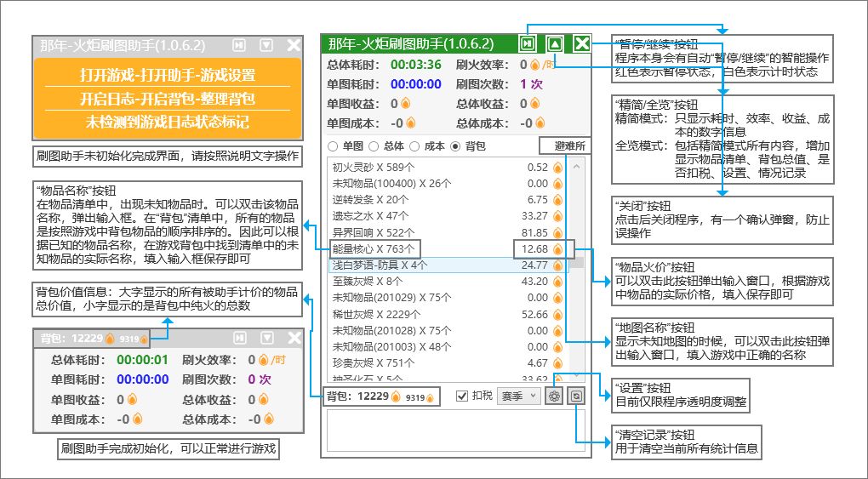Click flame icon next to 43.20 至臻灰烬 price
Screen dimensions: 868x479
(x=557, y=282)
